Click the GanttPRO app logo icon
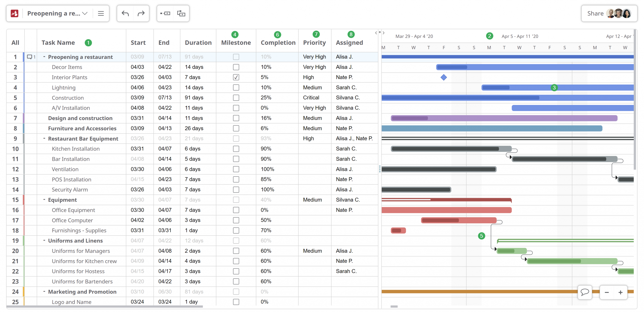The image size is (644, 312). tap(14, 13)
